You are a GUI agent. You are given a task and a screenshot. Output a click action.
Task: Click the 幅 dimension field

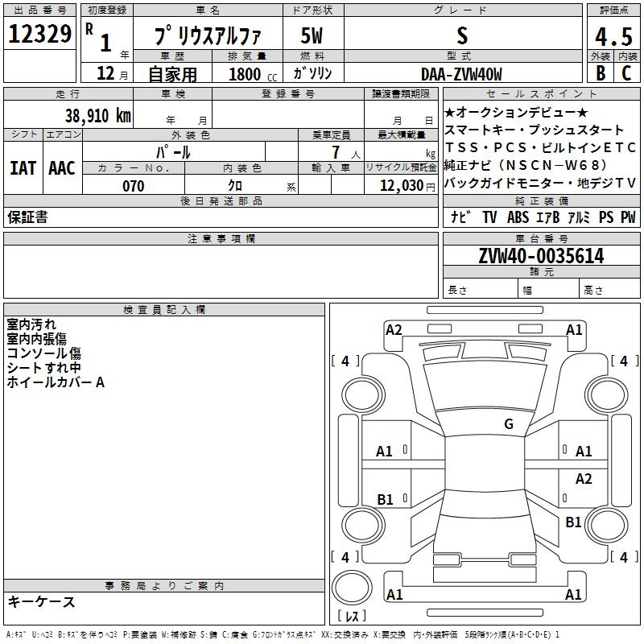pyautogui.click(x=548, y=290)
